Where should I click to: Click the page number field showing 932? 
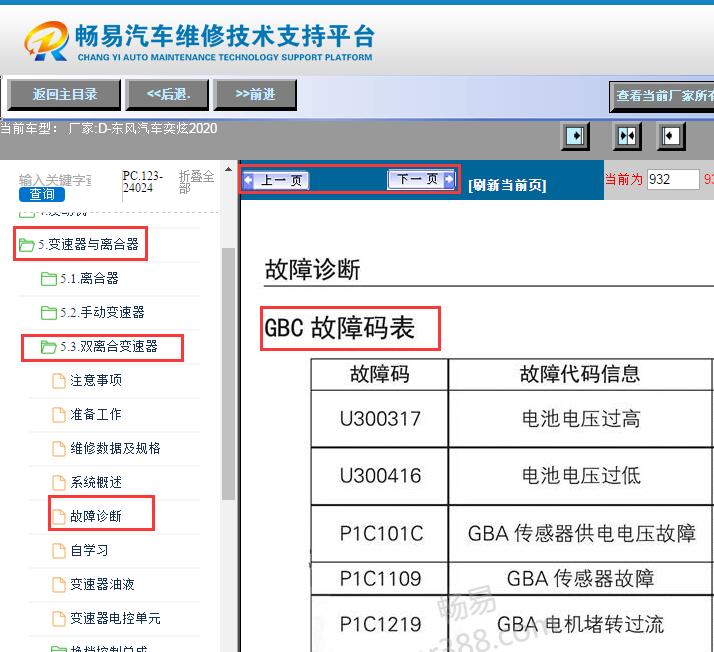[x=673, y=179]
